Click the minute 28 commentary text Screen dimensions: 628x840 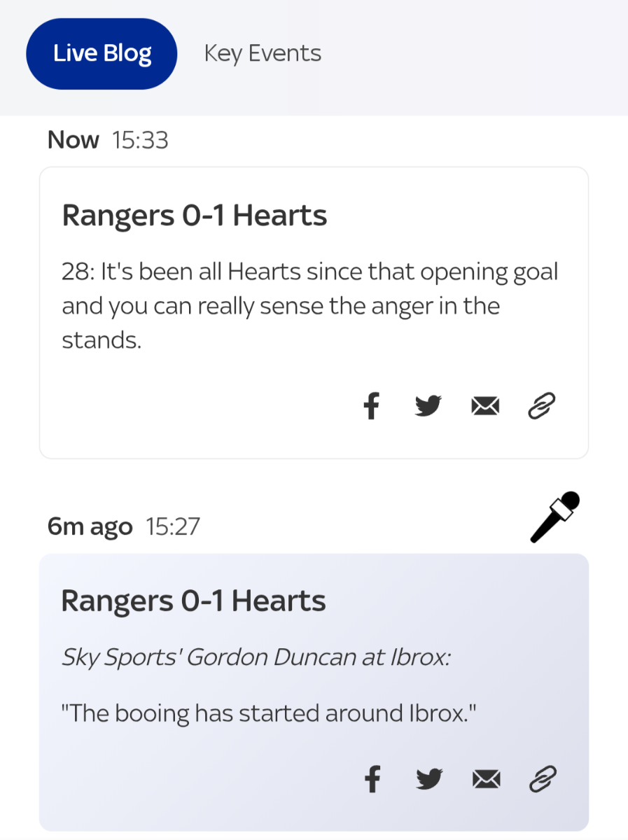[x=310, y=306]
